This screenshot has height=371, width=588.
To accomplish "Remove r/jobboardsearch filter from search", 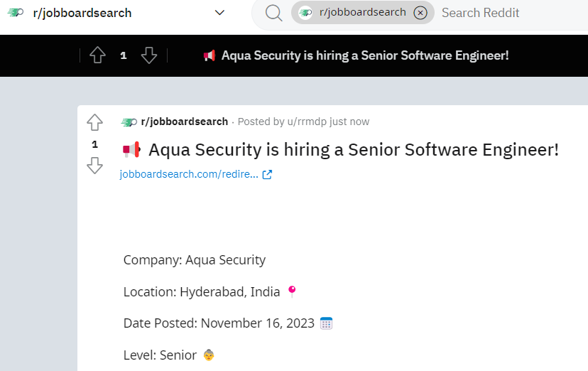I will click(x=420, y=13).
